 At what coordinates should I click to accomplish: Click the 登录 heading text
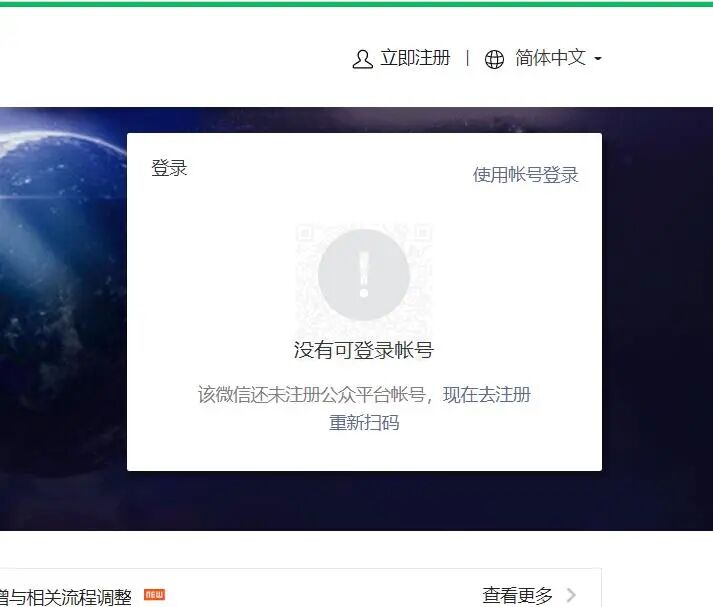point(169,168)
